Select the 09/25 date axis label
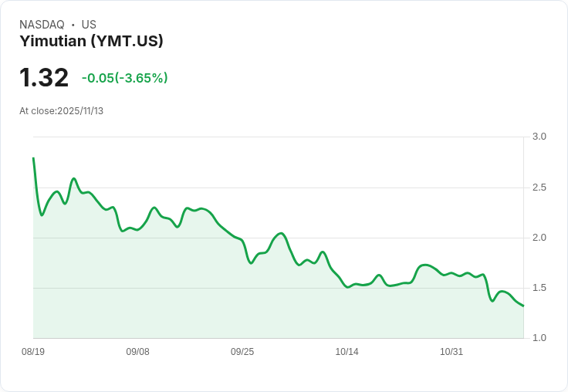The height and width of the screenshot is (392, 568). coord(242,352)
